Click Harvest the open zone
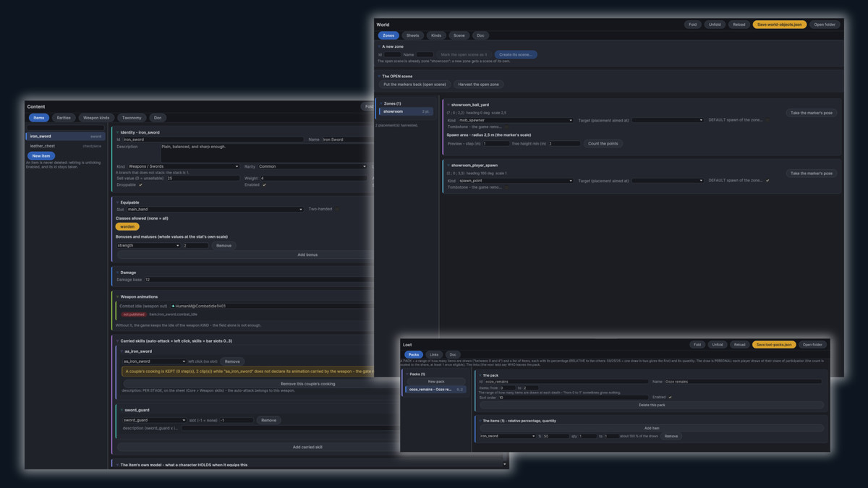This screenshot has width=868, height=488. point(479,85)
